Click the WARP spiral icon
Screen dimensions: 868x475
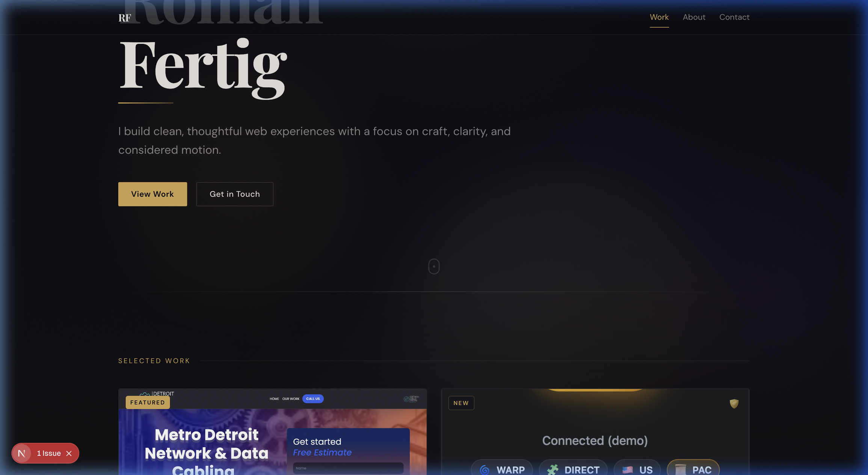(485, 470)
